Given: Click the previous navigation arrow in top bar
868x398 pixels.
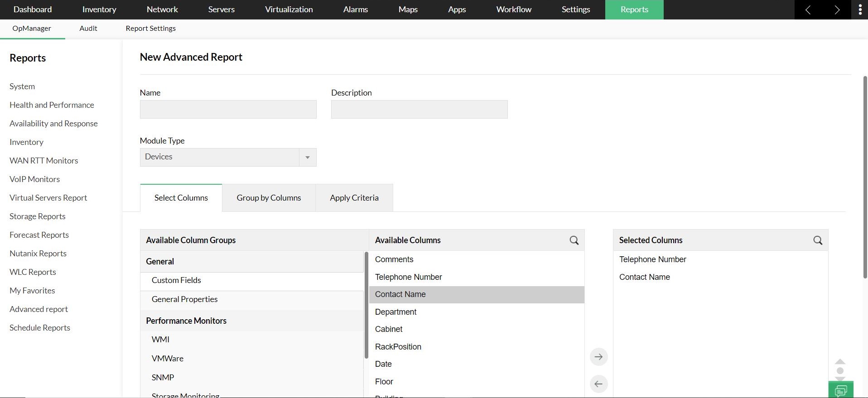Looking at the screenshot, I should [808, 10].
